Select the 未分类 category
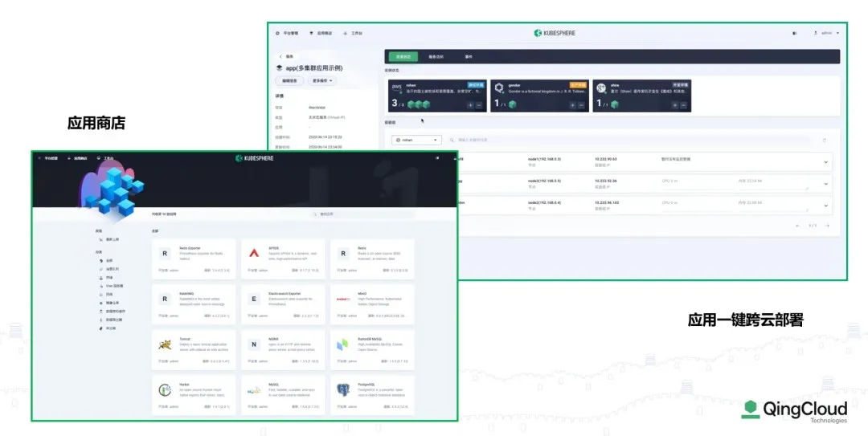 [108, 328]
